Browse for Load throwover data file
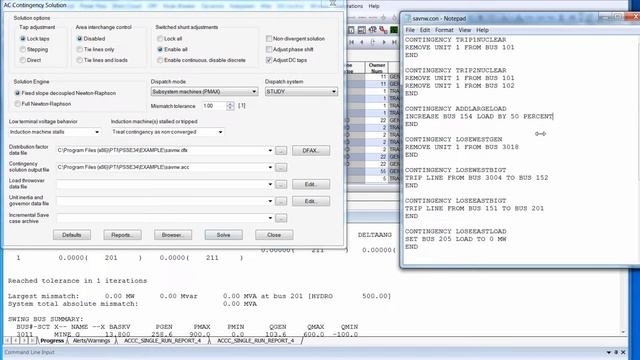Image resolution: width=640 pixels, height=360 pixels. [281, 184]
